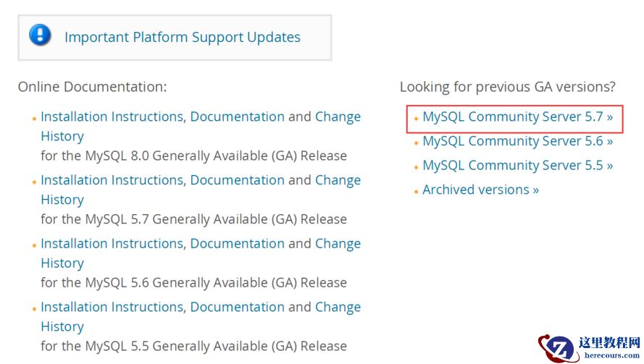This screenshot has width=644, height=364.
Task: Go to MySQL Community Server 5.7
Action: [x=517, y=117]
